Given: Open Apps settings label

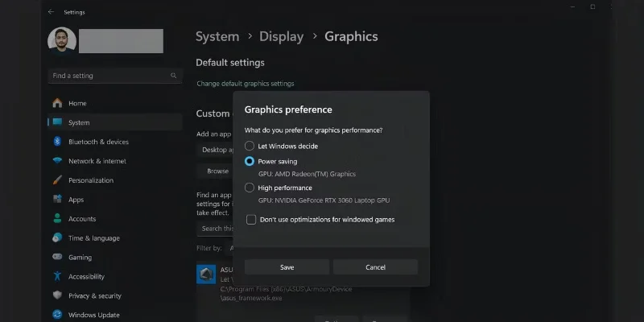Looking at the screenshot, I should pyautogui.click(x=76, y=200).
